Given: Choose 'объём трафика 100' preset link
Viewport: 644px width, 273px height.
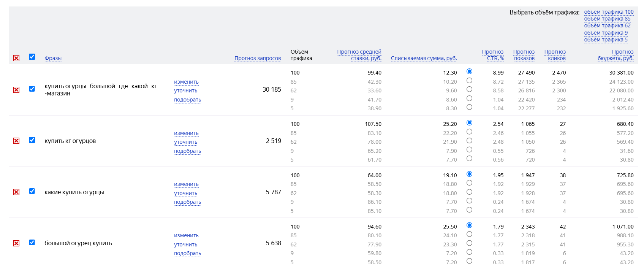Looking at the screenshot, I should point(609,12).
